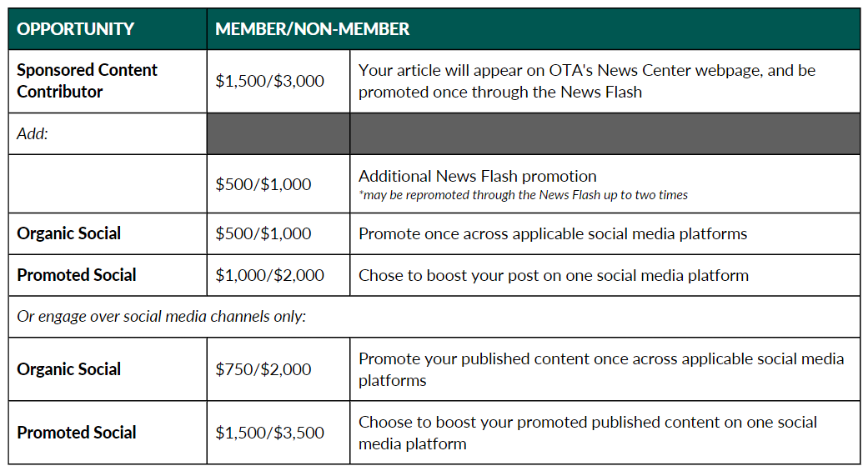Click the $1,500/$3,500 price cell
The width and height of the screenshot is (868, 471).
(x=269, y=433)
